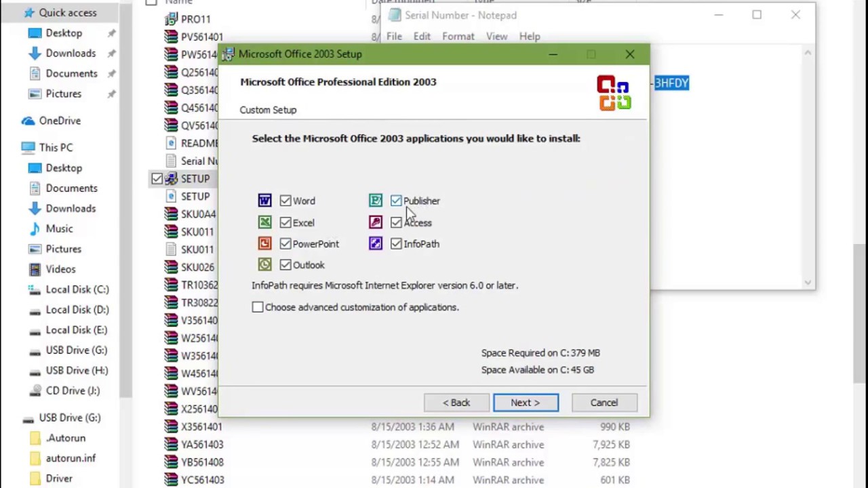Click Local Disk (C:) drive icon

(x=35, y=289)
